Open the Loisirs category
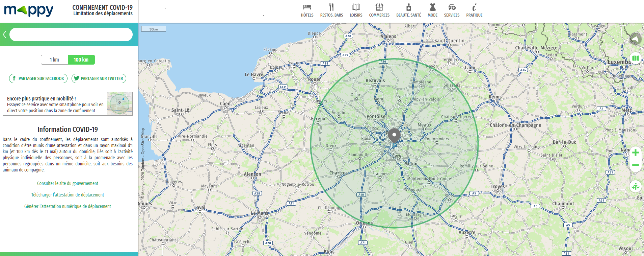Viewport: 644px width, 256px height. pos(356,10)
